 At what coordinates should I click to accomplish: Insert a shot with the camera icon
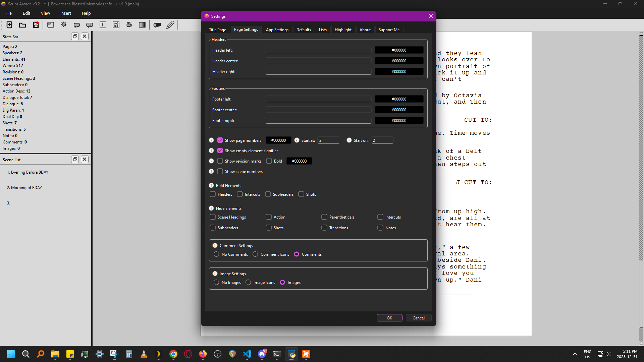pyautogui.click(x=129, y=25)
